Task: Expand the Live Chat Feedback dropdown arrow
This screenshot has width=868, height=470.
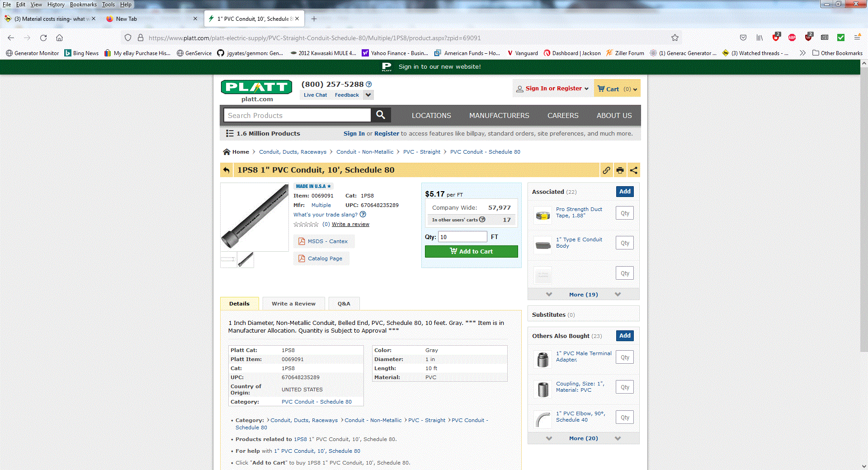Action: pos(368,95)
